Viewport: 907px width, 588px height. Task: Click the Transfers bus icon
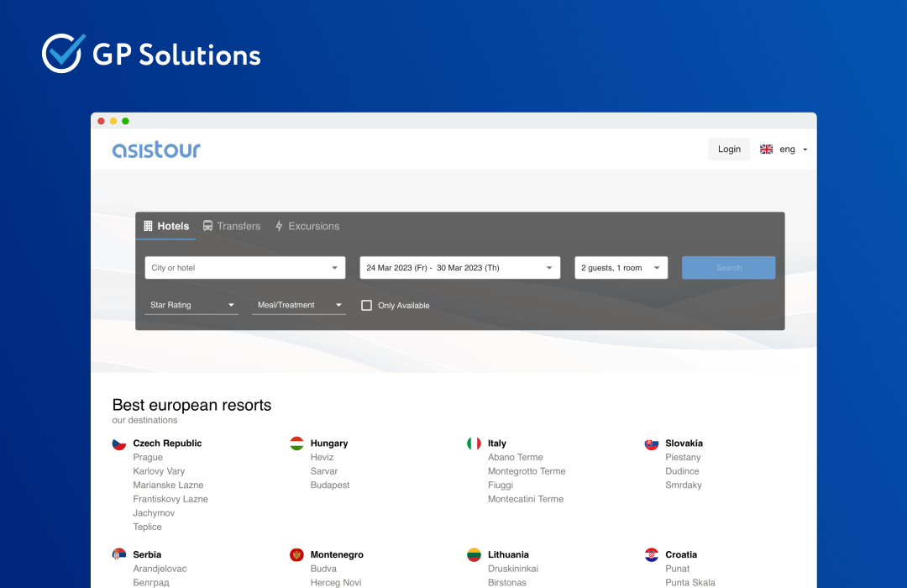point(207,226)
